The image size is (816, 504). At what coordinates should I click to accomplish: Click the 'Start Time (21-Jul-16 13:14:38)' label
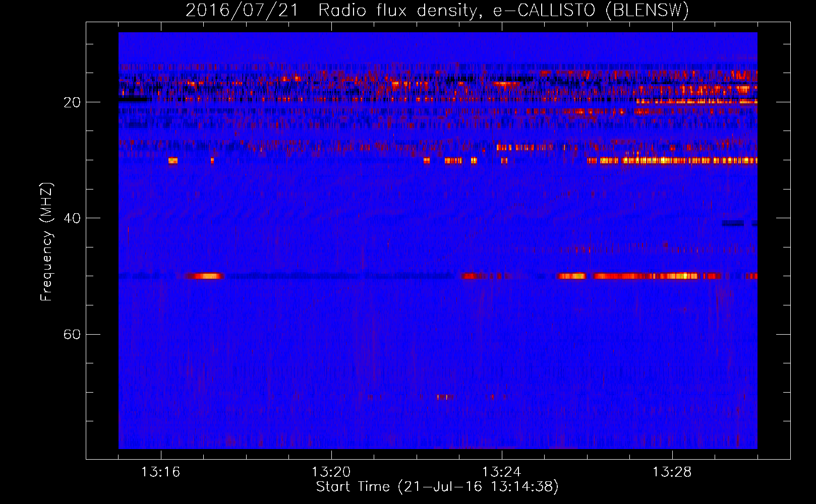point(437,486)
